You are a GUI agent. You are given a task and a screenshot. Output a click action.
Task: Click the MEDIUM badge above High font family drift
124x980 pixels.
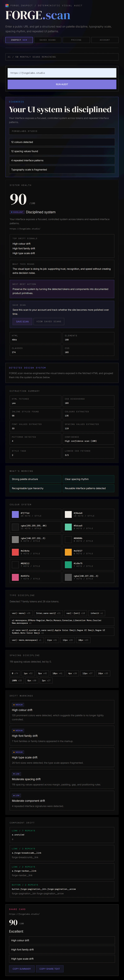(18, 730)
